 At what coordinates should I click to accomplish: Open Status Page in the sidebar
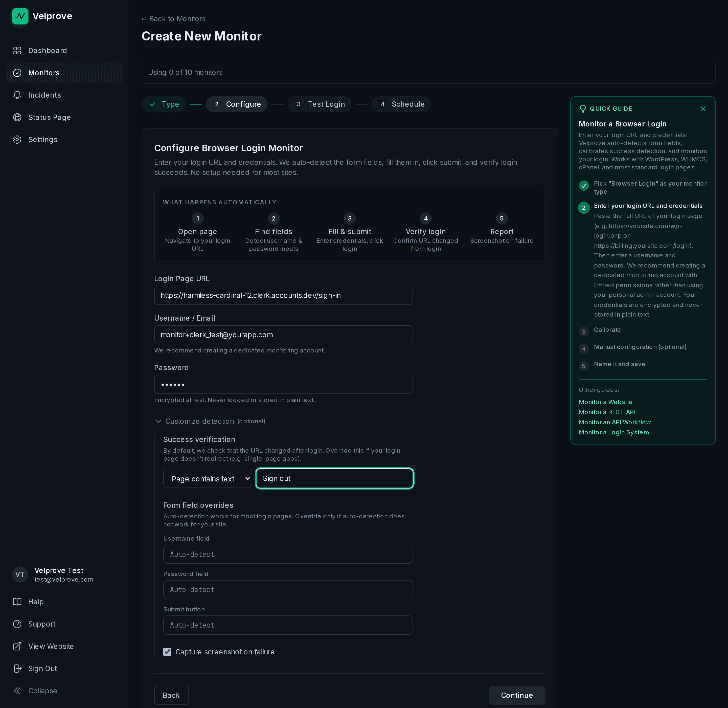[65, 118]
